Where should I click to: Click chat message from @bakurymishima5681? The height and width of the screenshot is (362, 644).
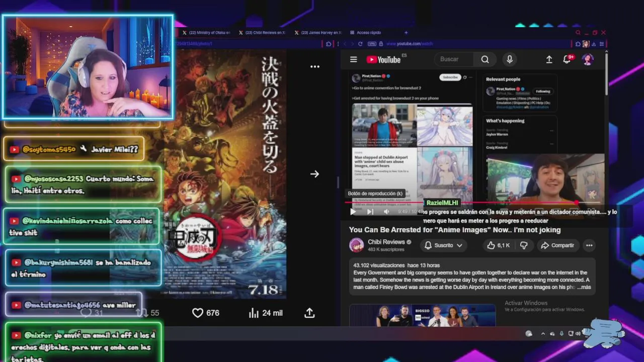pos(83,268)
